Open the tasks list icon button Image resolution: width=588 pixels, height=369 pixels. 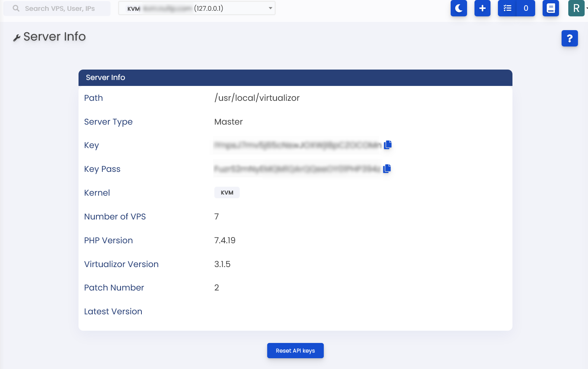point(508,8)
